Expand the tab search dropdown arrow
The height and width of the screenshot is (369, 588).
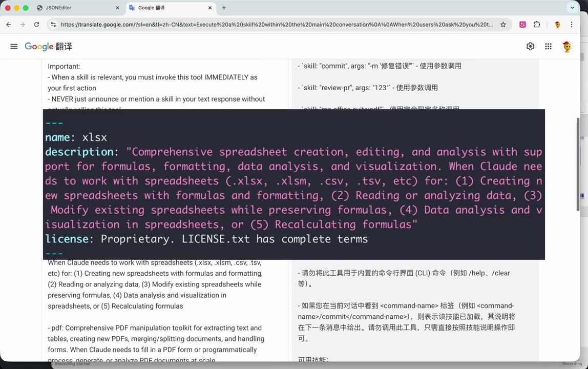pyautogui.click(x=572, y=8)
